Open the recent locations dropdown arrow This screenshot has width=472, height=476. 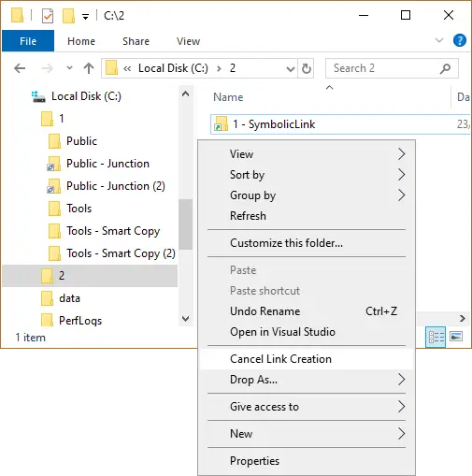tap(69, 68)
